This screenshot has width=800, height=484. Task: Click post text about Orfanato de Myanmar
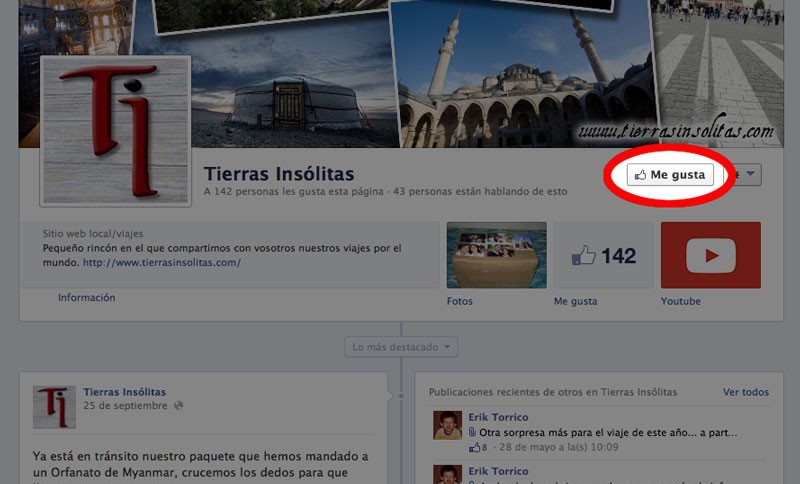point(201,464)
